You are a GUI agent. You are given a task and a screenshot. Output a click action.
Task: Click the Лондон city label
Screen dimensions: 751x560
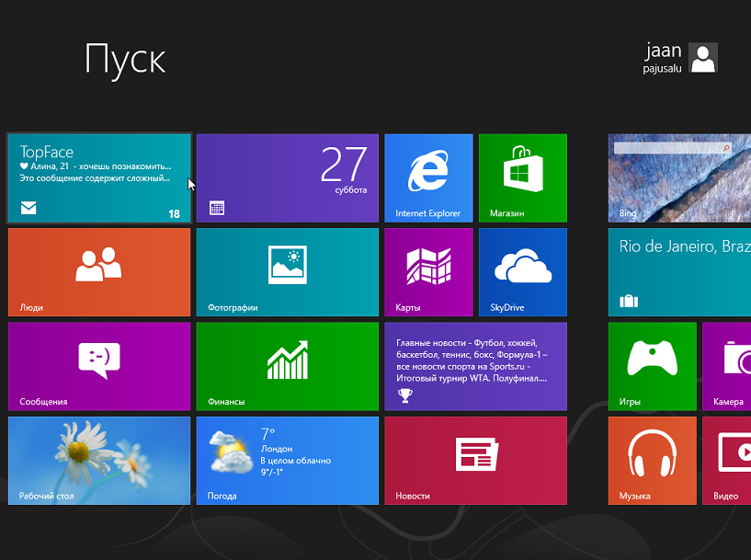pyautogui.click(x=277, y=449)
